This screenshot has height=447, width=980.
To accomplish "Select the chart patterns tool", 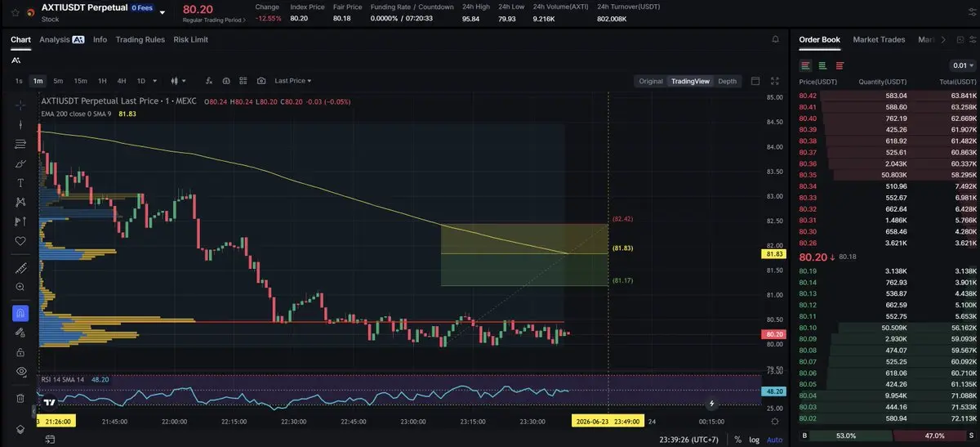I will click(20, 202).
